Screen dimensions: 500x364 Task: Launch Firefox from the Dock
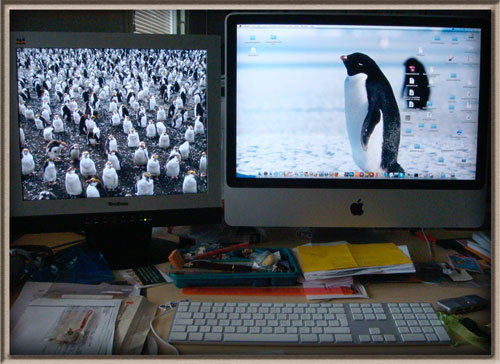[336, 174]
